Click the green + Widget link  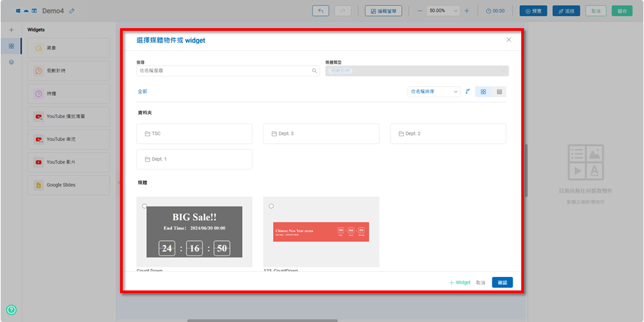pyautogui.click(x=460, y=282)
